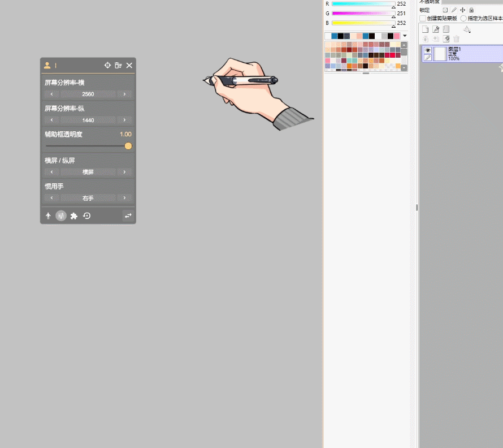The height and width of the screenshot is (448, 503).
Task: Click the swap arrows button in panel
Action: (x=128, y=216)
